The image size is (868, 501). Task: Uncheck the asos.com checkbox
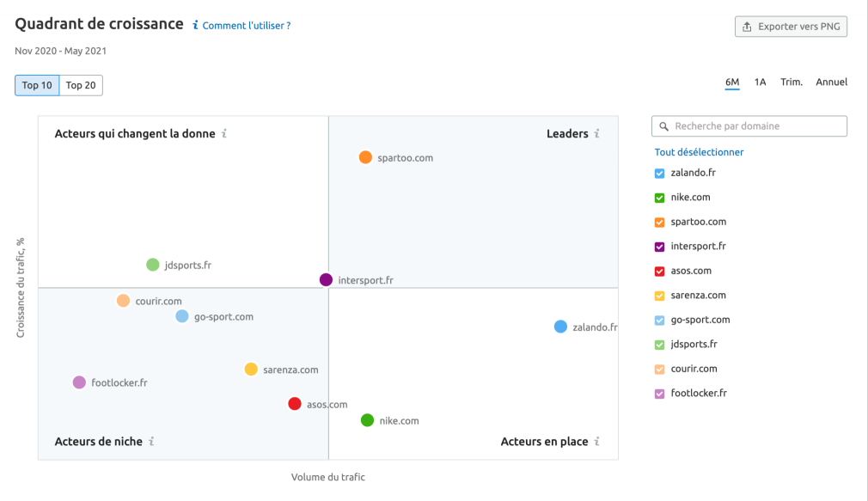(x=659, y=272)
